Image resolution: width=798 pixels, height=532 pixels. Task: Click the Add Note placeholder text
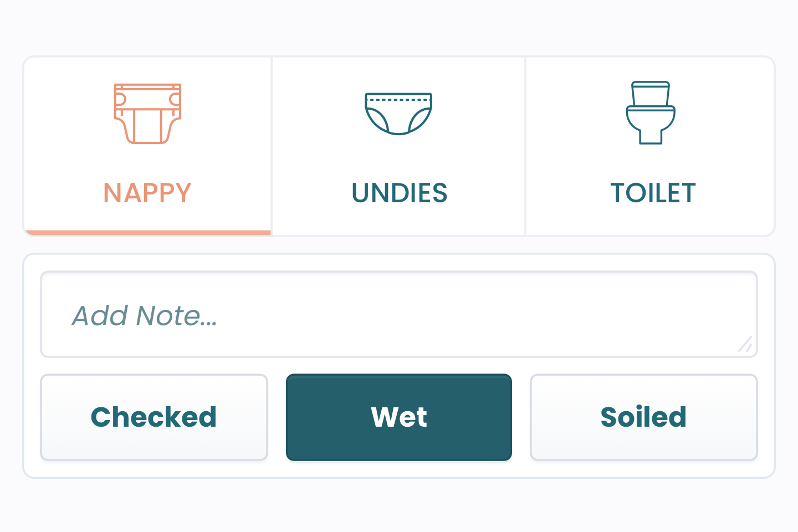145,316
